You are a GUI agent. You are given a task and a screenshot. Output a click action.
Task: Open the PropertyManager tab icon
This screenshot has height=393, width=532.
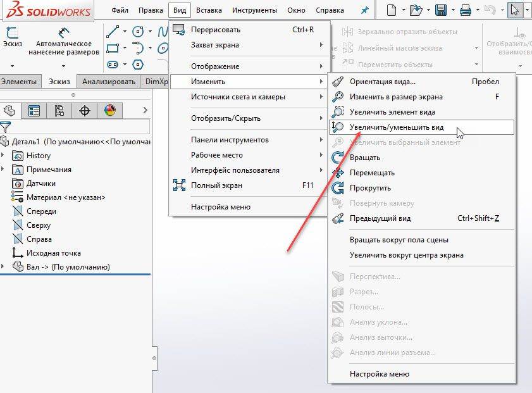(34, 110)
